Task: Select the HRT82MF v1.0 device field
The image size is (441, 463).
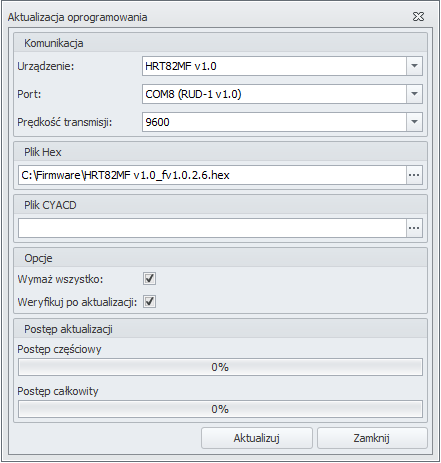Action: [274, 66]
